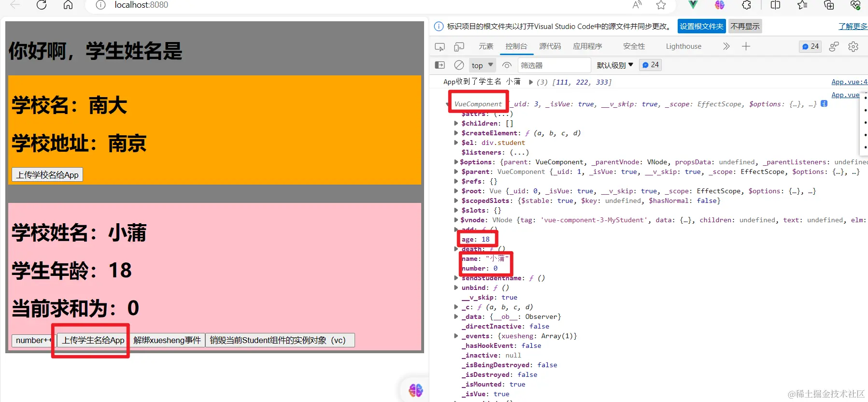Open the 默认级别 log level dropdown
The height and width of the screenshot is (402, 868).
click(x=615, y=65)
